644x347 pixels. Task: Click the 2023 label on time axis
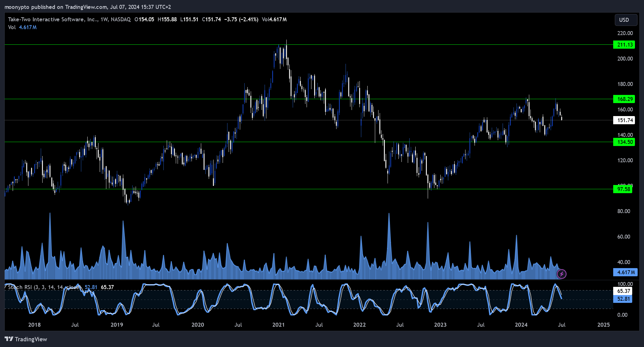[440, 325]
